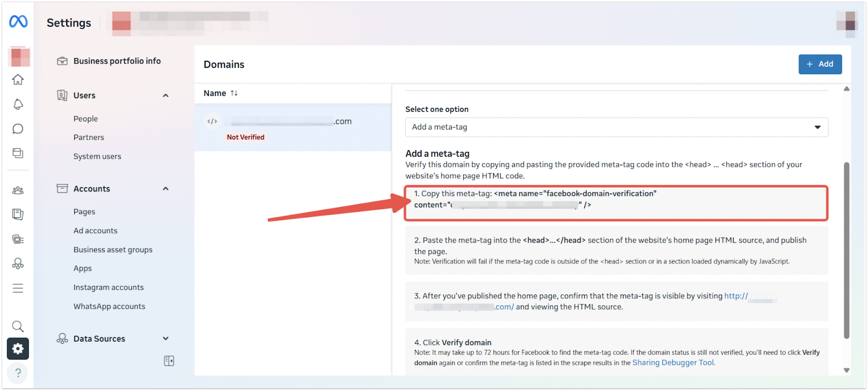
Task: Click the search magnifier icon
Action: tap(18, 326)
